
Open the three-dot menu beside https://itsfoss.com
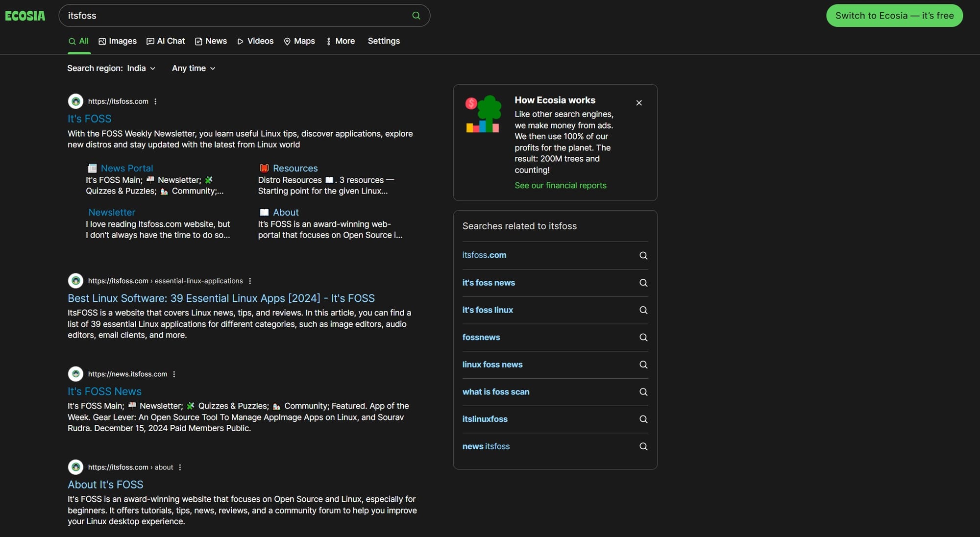pyautogui.click(x=155, y=101)
